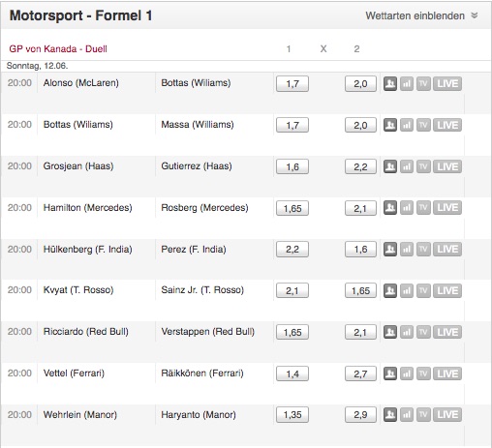Bet 1,65 on Hamilton (Mercedes)
Image resolution: width=492 pixels, height=448 pixels.
tap(292, 208)
